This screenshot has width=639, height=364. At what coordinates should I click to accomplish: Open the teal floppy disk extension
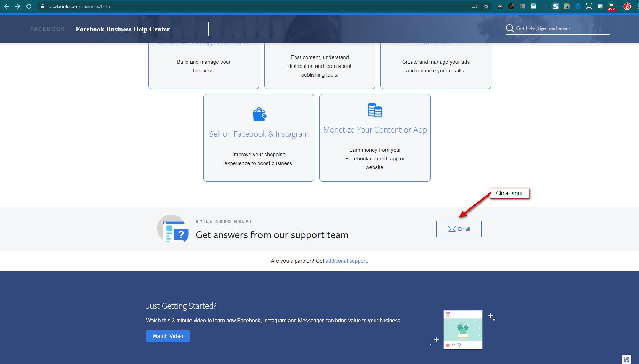pyautogui.click(x=533, y=6)
